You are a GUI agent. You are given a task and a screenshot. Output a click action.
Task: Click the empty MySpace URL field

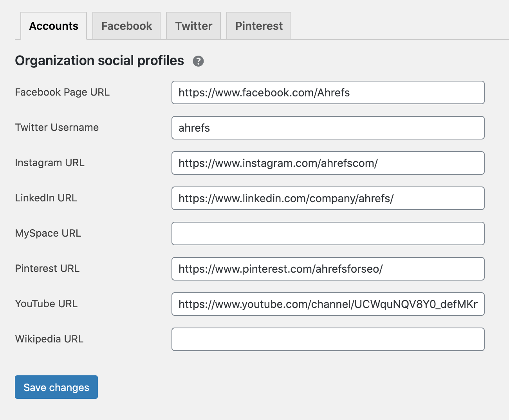(x=328, y=234)
